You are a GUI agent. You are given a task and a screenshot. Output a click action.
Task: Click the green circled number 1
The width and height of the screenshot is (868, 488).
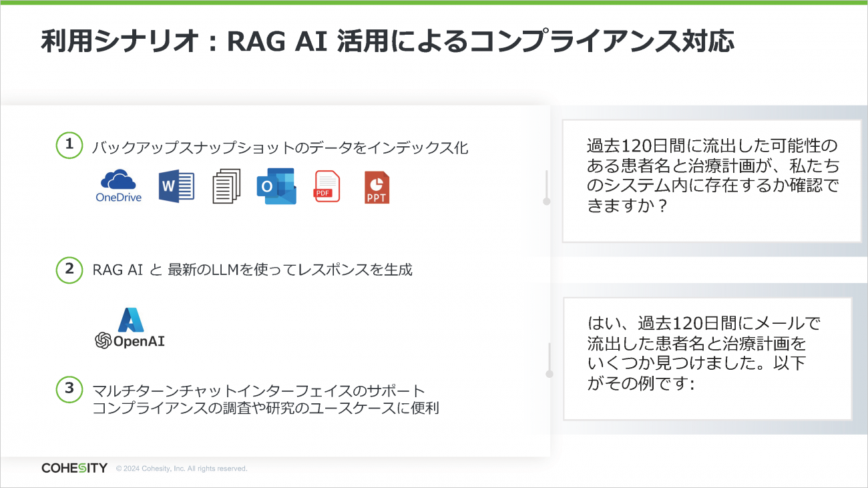[69, 146]
